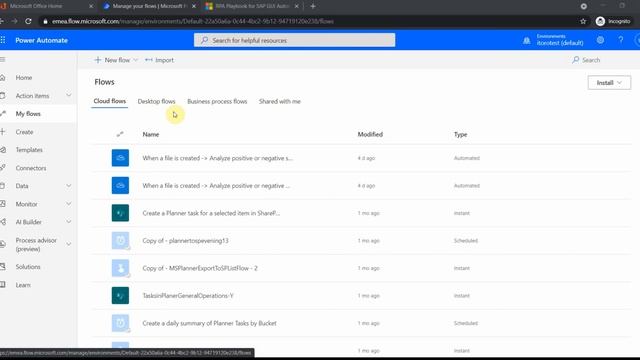Expand the Monitor section chevron
The image size is (640, 360).
pyautogui.click(x=69, y=204)
